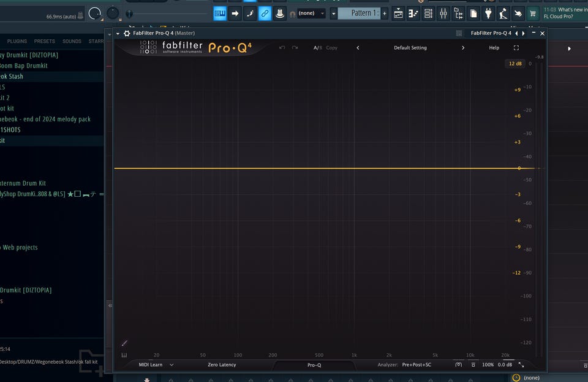Switch to the SOUNDS browser tab
Viewport: 588px width, 382px height.
coord(72,41)
